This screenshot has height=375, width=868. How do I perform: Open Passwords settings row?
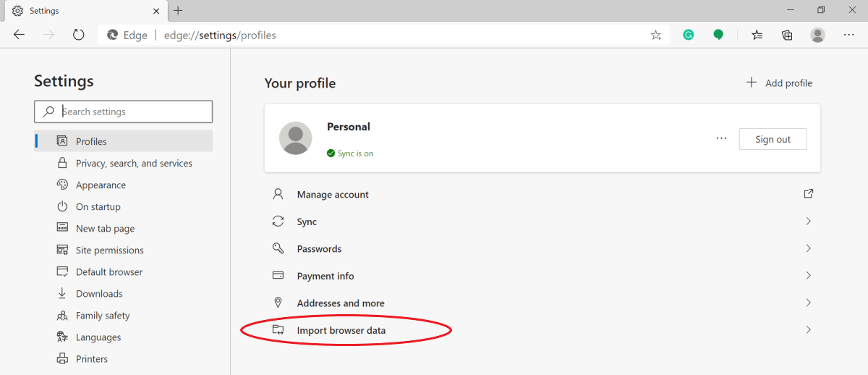[542, 248]
